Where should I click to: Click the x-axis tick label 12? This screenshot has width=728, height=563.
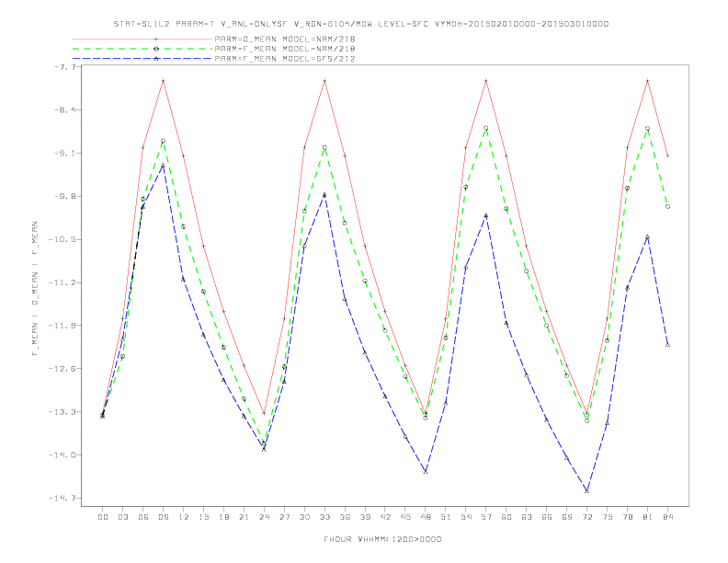point(184,517)
